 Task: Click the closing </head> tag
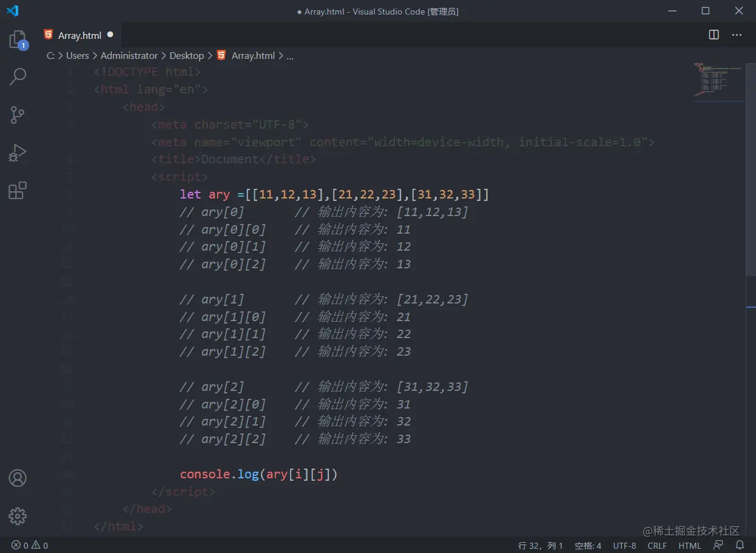(x=147, y=509)
